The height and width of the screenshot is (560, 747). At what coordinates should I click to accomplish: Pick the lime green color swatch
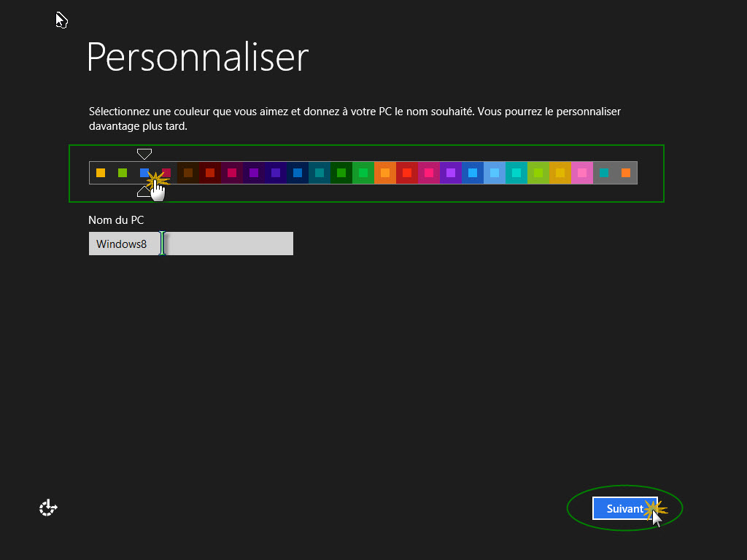coord(539,173)
